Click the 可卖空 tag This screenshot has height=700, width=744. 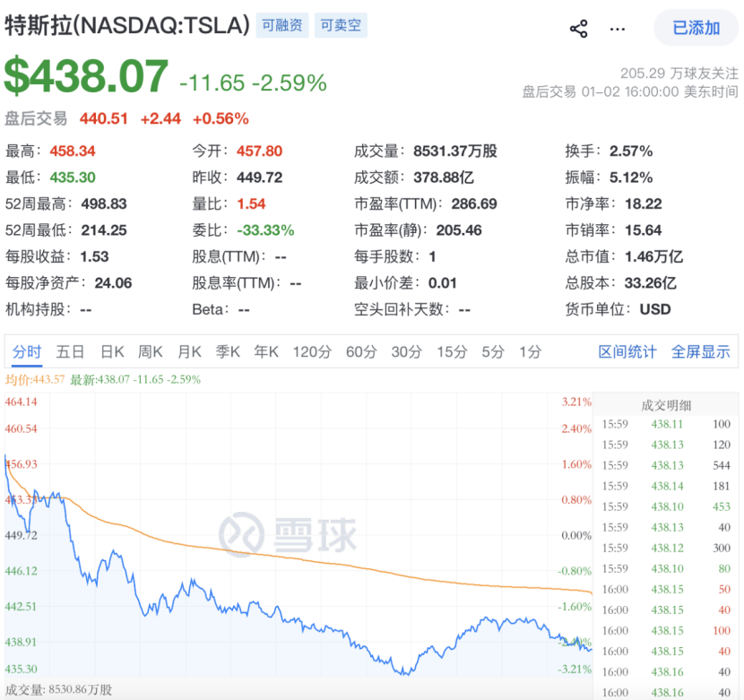click(341, 25)
